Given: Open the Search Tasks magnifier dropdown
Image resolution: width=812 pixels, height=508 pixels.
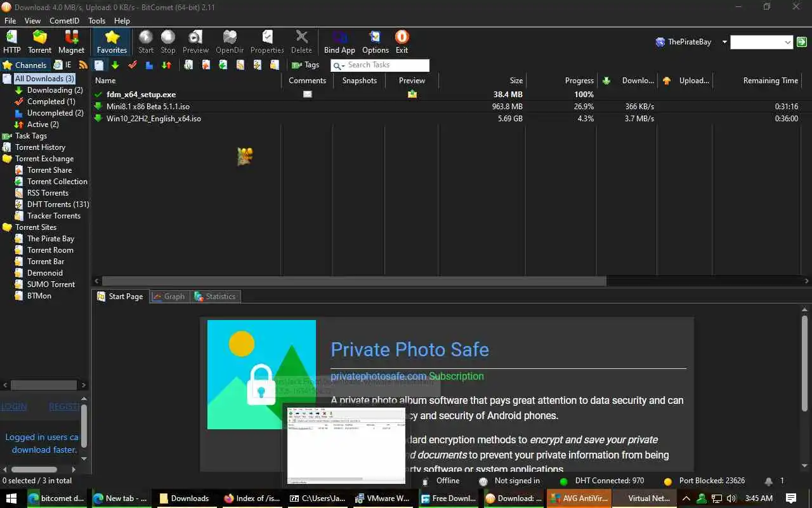Looking at the screenshot, I should tap(338, 65).
